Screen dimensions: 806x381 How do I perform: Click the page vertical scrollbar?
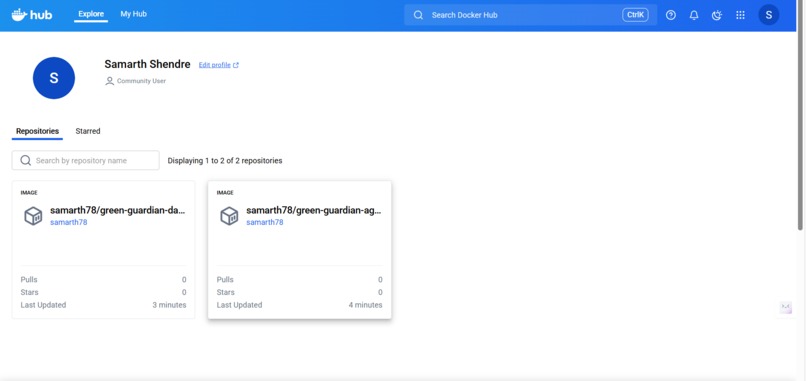[800, 116]
